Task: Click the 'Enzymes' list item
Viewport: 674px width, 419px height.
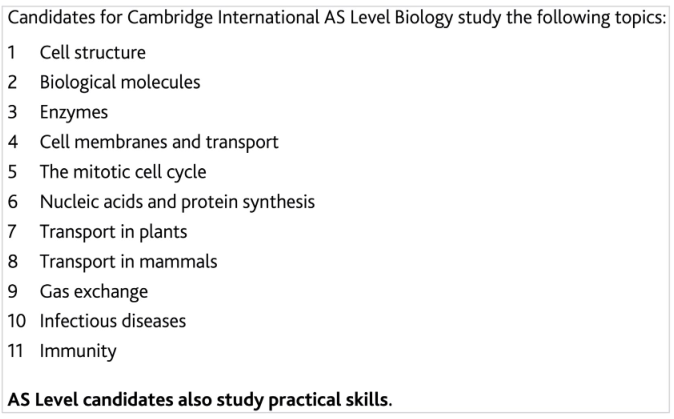Action: [x=74, y=113]
